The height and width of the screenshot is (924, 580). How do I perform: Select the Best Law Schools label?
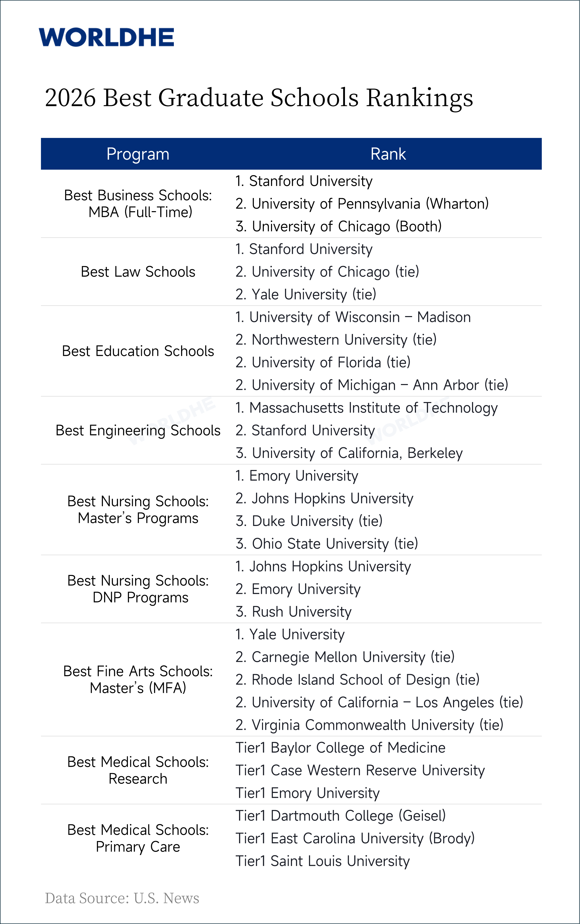(x=138, y=272)
